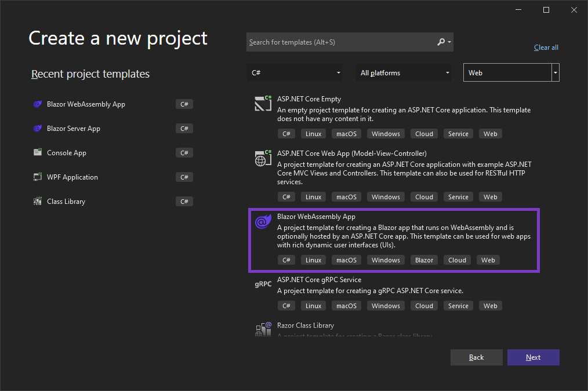588x391 pixels.
Task: Click the gRPC template icon
Action: point(263,284)
